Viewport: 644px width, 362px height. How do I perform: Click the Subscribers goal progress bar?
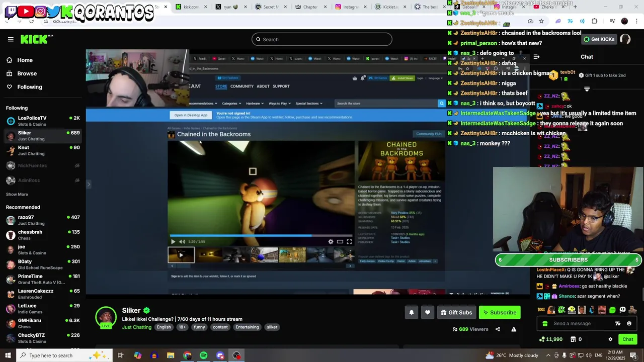[569, 260]
